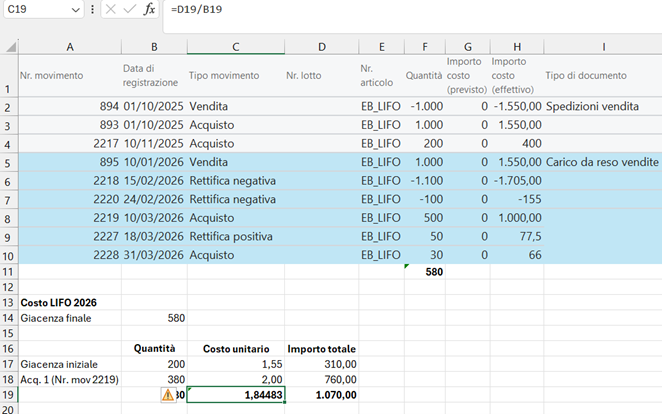Select column H header
The height and width of the screenshot is (414, 662).
tap(516, 46)
